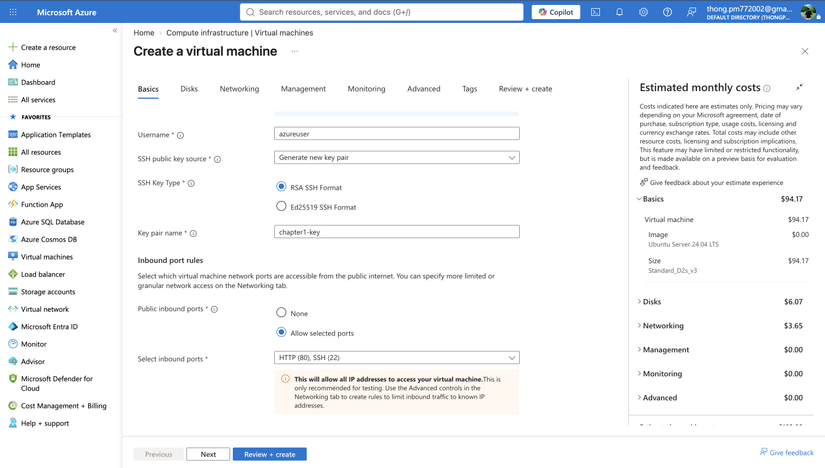
Task: Switch to the Management tab
Action: coord(303,88)
